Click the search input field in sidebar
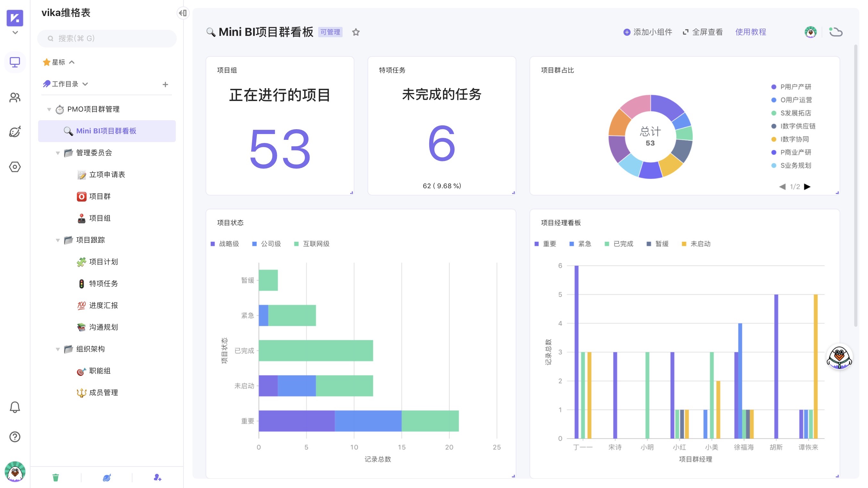Viewport: 868px width, 488px height. click(107, 38)
